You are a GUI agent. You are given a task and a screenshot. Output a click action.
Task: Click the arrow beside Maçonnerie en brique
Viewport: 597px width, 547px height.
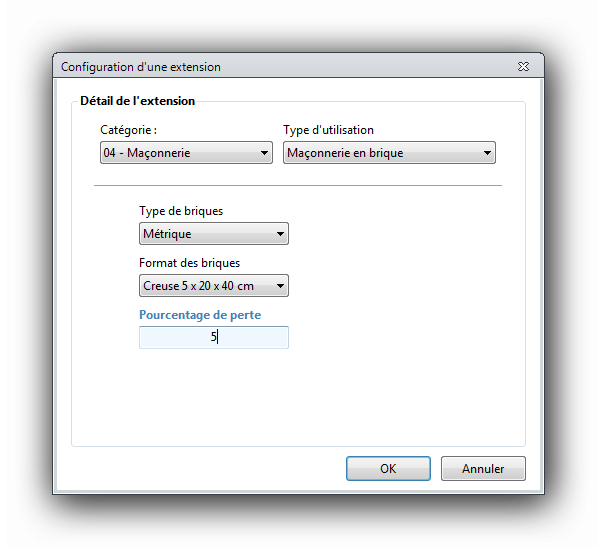click(487, 153)
